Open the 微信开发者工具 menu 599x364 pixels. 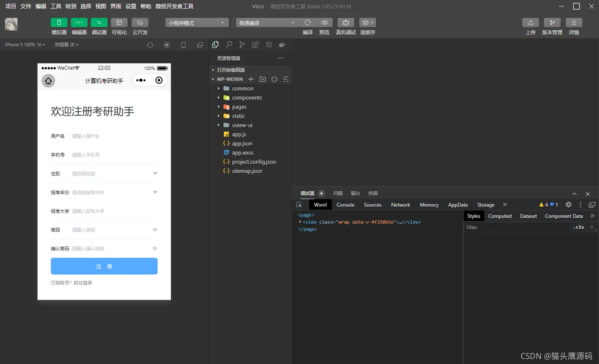pos(175,6)
